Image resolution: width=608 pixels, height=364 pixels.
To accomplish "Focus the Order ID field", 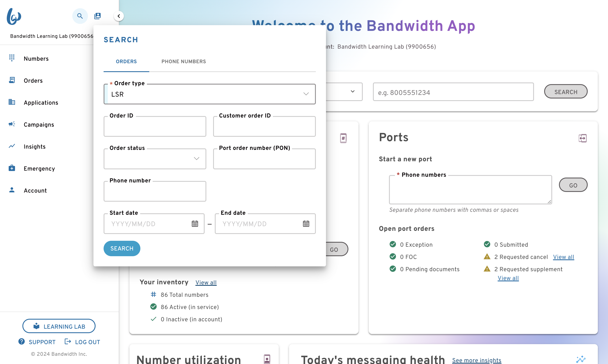I will pos(155,126).
